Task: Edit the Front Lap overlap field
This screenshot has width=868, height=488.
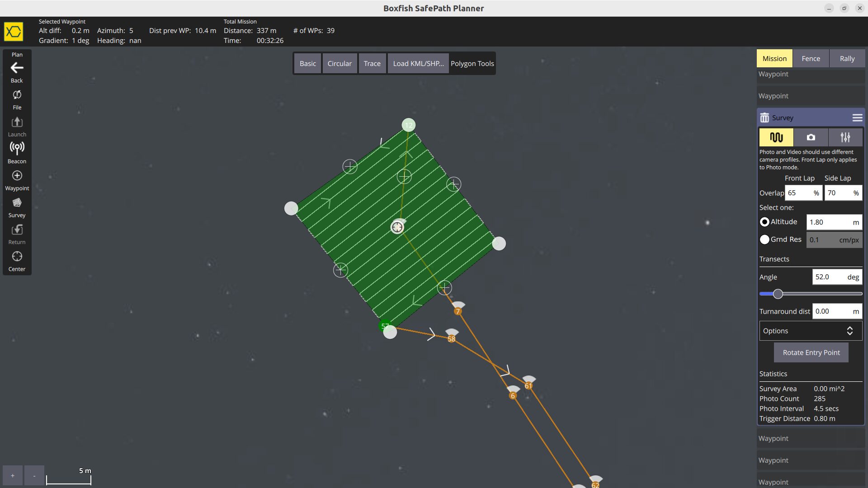Action: point(803,193)
